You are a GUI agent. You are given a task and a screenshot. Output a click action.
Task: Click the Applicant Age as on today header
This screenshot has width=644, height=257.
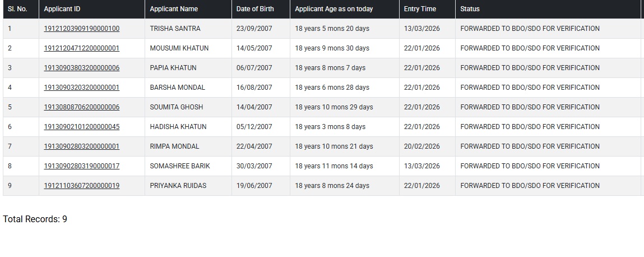pos(333,9)
